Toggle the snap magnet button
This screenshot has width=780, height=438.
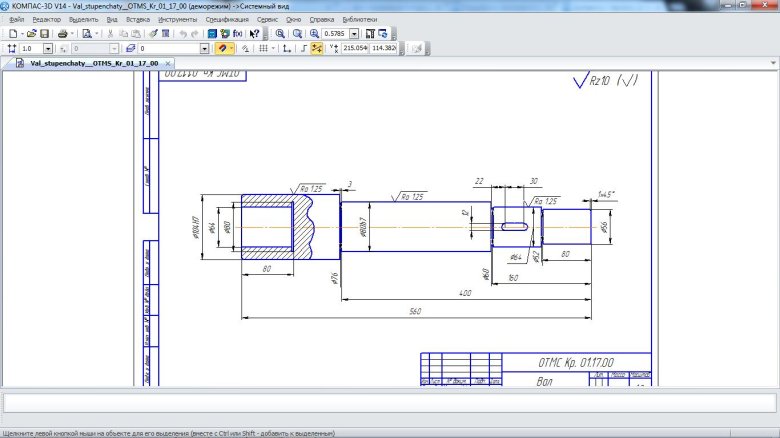pyautogui.click(x=223, y=48)
